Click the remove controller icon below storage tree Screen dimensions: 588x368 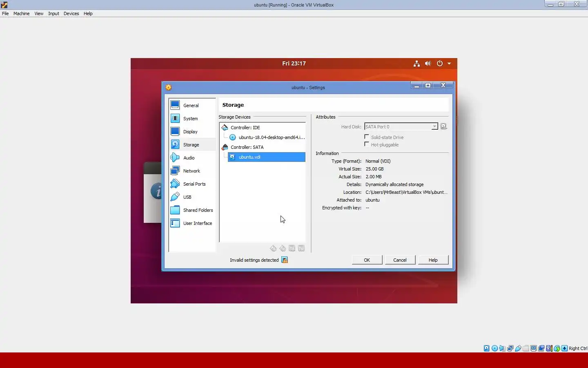click(x=283, y=248)
